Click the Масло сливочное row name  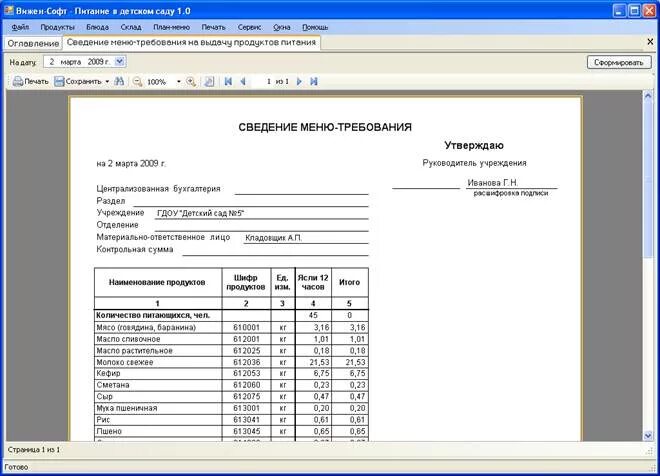(128, 339)
